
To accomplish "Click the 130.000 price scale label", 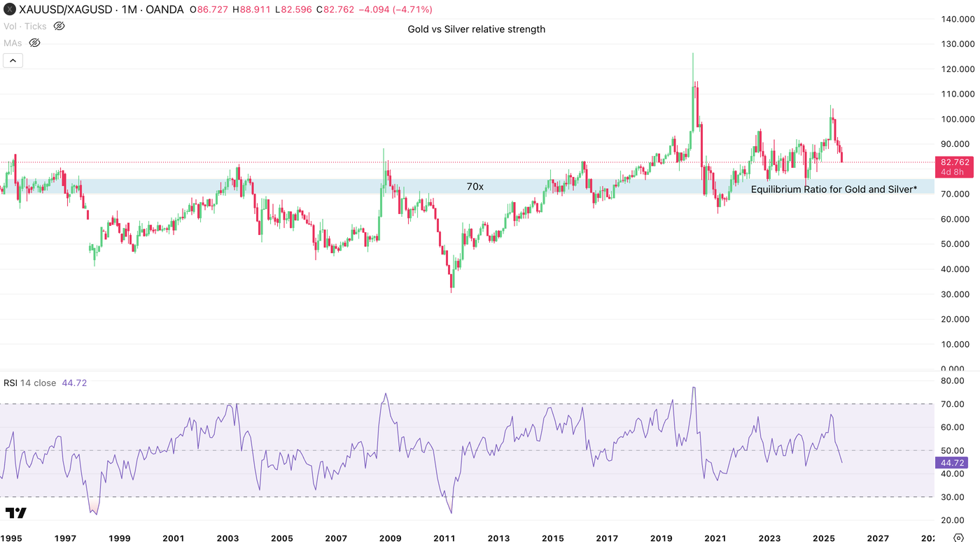I will click(x=958, y=44).
